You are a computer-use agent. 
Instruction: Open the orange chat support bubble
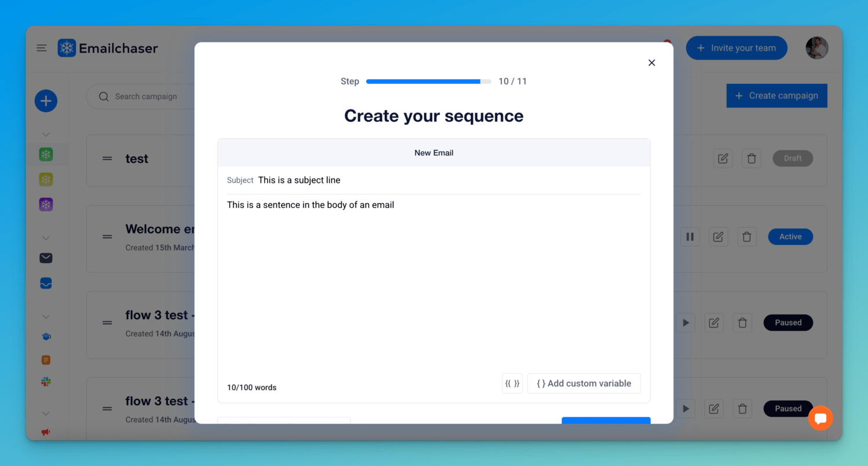pos(820,419)
